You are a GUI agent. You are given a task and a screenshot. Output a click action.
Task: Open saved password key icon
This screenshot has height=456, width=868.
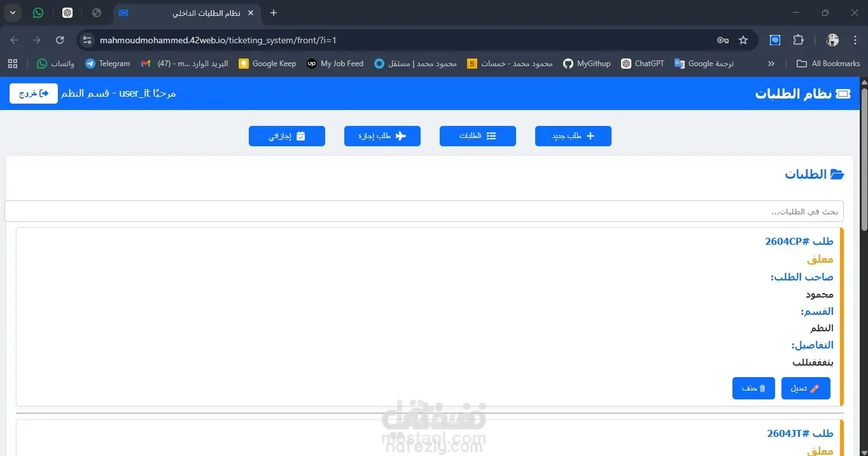click(x=722, y=40)
